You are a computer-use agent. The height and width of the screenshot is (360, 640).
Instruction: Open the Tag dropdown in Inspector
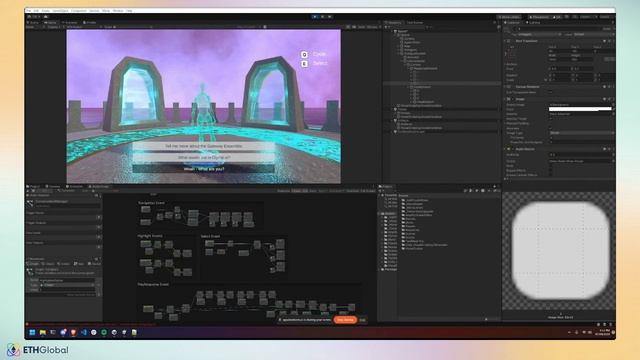[x=541, y=34]
